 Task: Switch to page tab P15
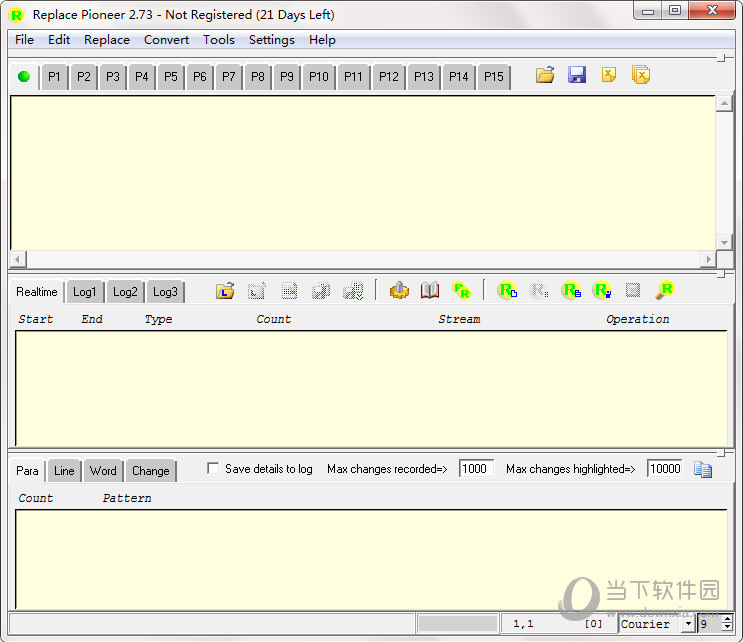[493, 77]
